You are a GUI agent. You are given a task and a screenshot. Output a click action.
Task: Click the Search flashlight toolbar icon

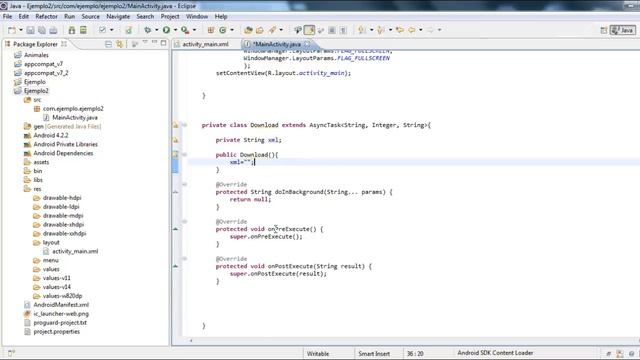click(272, 30)
